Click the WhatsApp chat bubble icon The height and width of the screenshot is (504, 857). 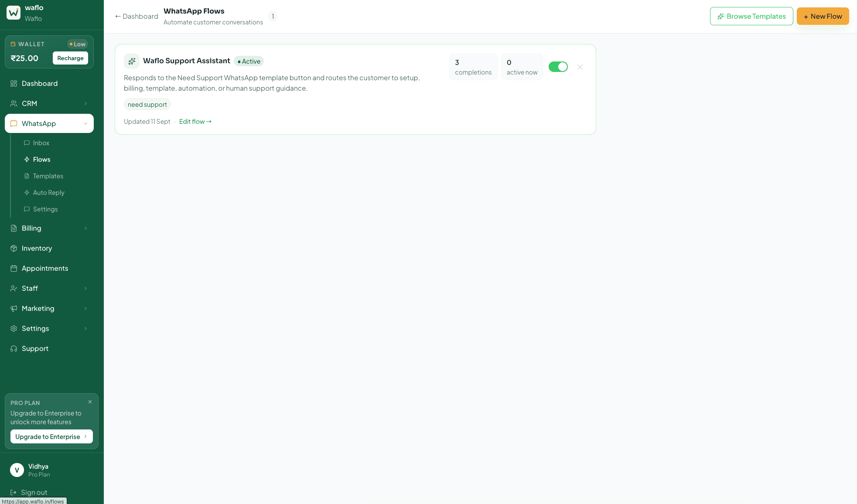pyautogui.click(x=14, y=123)
